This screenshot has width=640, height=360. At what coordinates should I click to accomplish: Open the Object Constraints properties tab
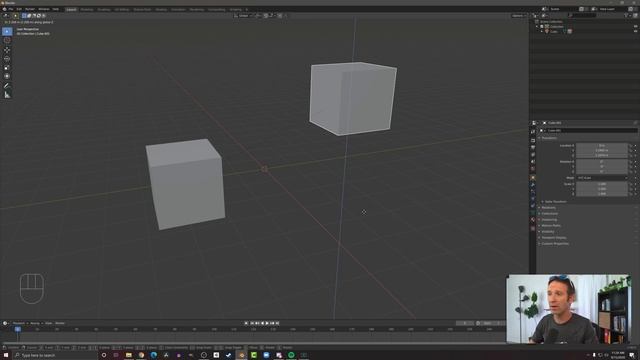[533, 206]
